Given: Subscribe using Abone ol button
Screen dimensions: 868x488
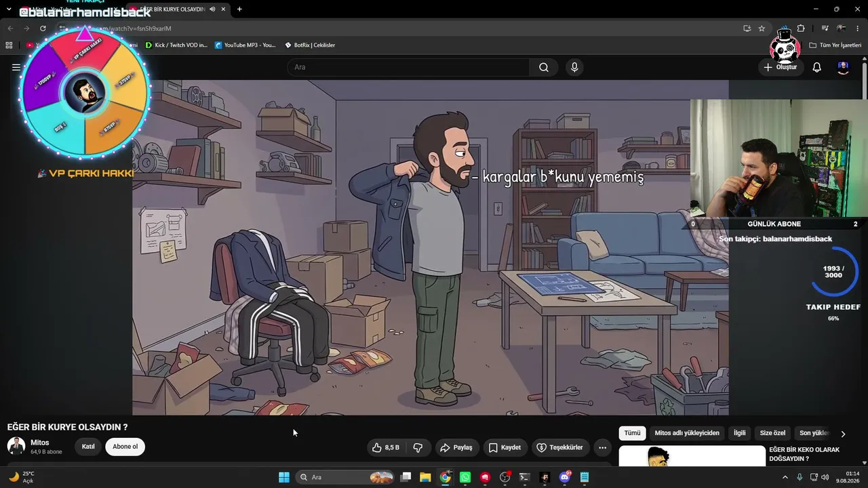Looking at the screenshot, I should click(125, 447).
